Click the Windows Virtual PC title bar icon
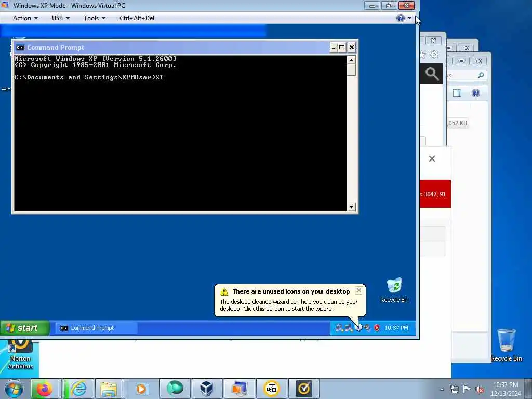 [x=5, y=5]
